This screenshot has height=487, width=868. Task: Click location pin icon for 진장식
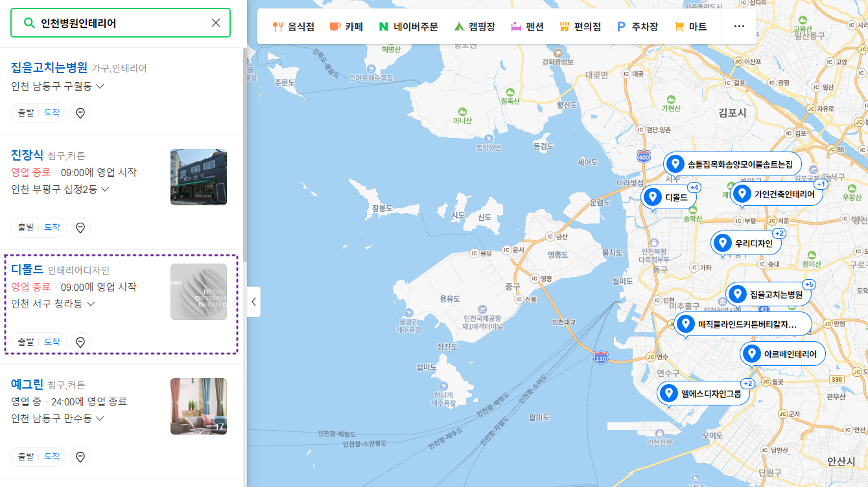(x=80, y=228)
